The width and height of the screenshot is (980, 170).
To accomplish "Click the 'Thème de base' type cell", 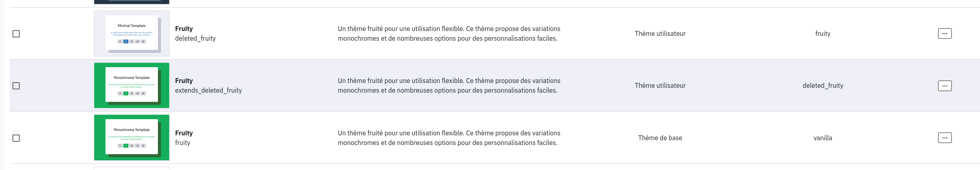I will pos(660,138).
